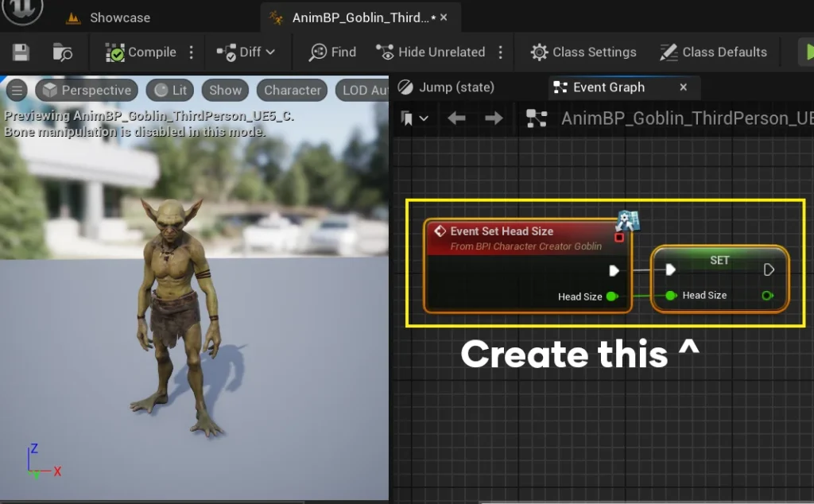Open viewport hamburger options menu
This screenshot has width=814, height=504.
[16, 91]
